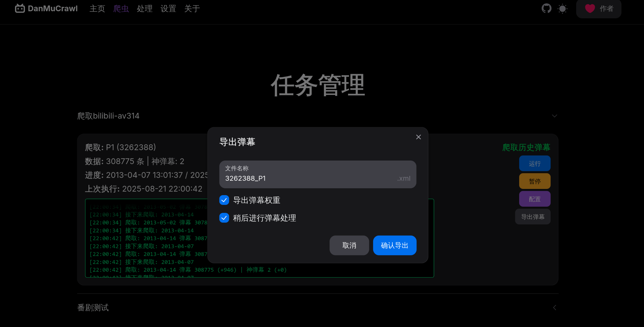Screen dimensions: 644x327
Task: Pause the crawl with the 暂停 button
Action: coord(535,181)
